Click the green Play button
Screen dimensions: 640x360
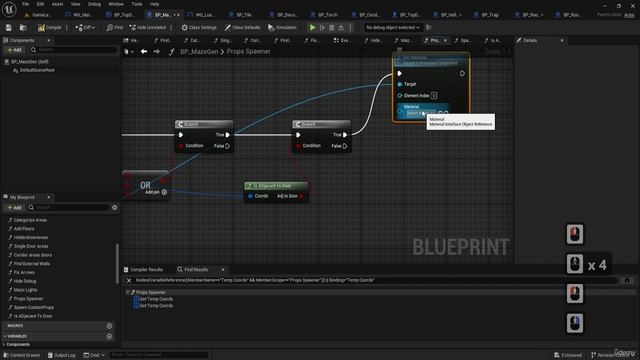(x=312, y=27)
